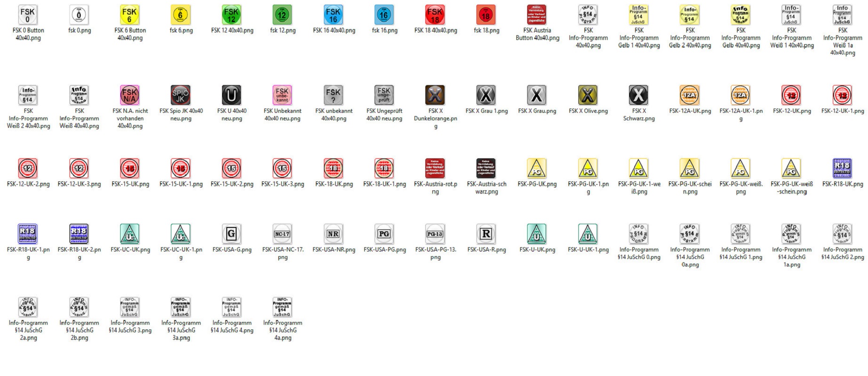Choose the FSK Ungeprüft 40x40 neu.png icon
The image size is (868, 376).
(x=384, y=95)
